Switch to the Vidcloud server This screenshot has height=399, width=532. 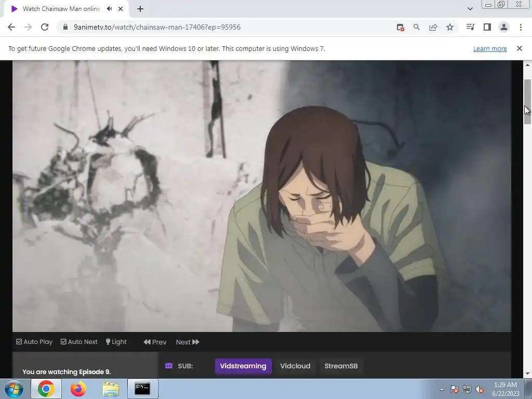click(x=295, y=366)
